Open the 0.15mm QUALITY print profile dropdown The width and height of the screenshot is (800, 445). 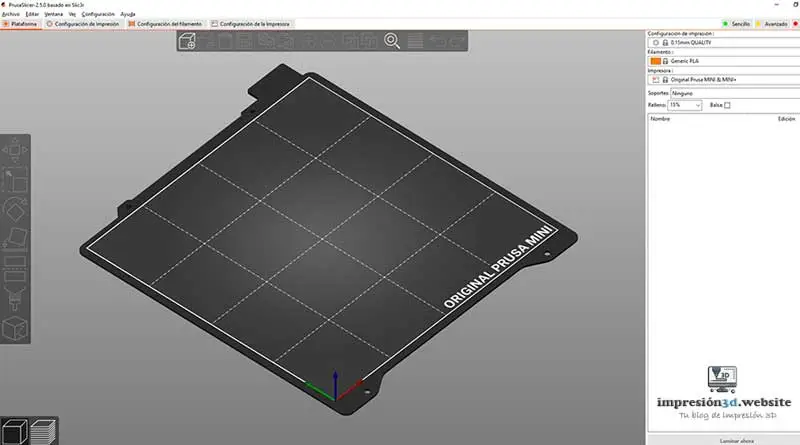click(724, 43)
